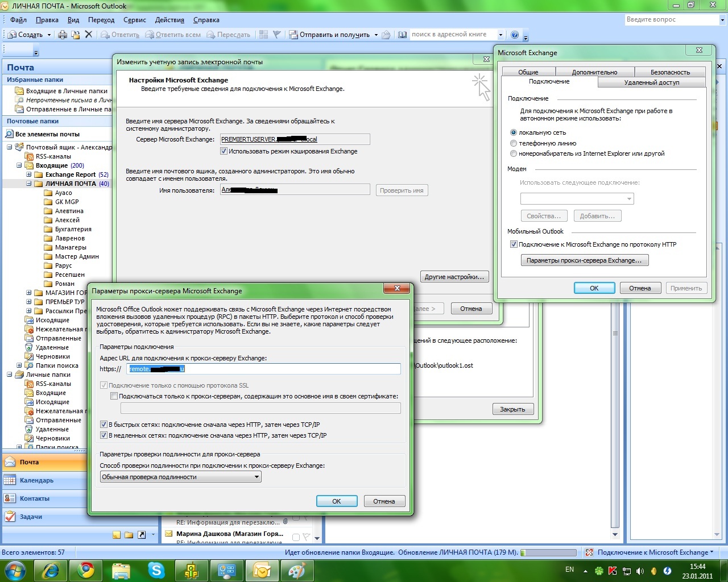
Task: Click the Outlook icon on the taskbar
Action: tap(262, 571)
